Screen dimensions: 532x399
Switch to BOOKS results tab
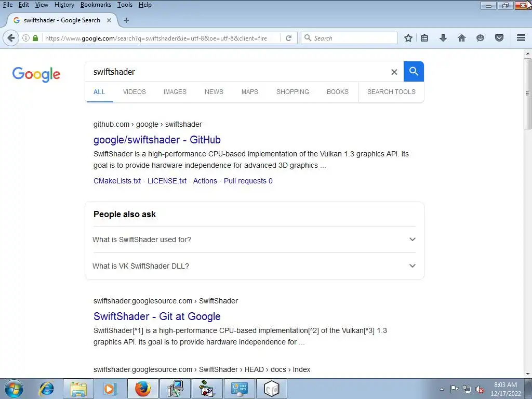338,92
